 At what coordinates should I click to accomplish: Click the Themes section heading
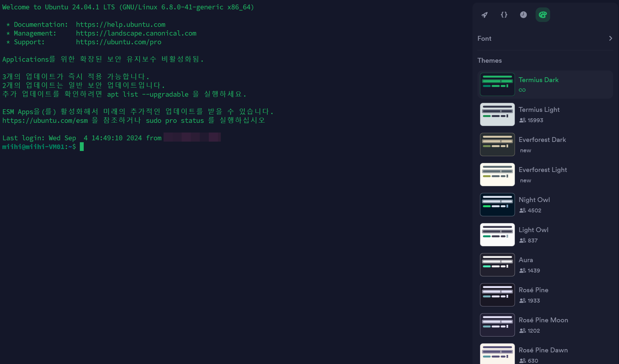pyautogui.click(x=490, y=60)
